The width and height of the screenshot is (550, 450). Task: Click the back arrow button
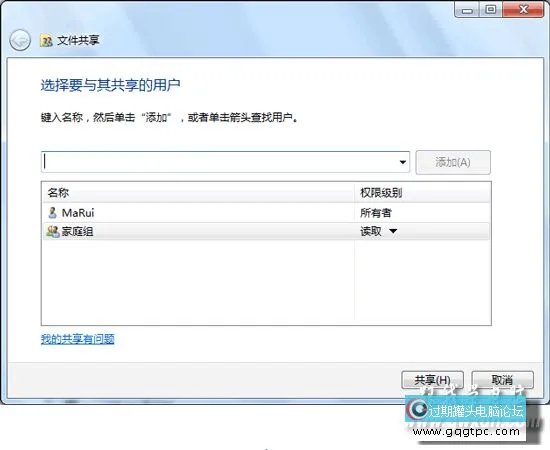[20, 40]
